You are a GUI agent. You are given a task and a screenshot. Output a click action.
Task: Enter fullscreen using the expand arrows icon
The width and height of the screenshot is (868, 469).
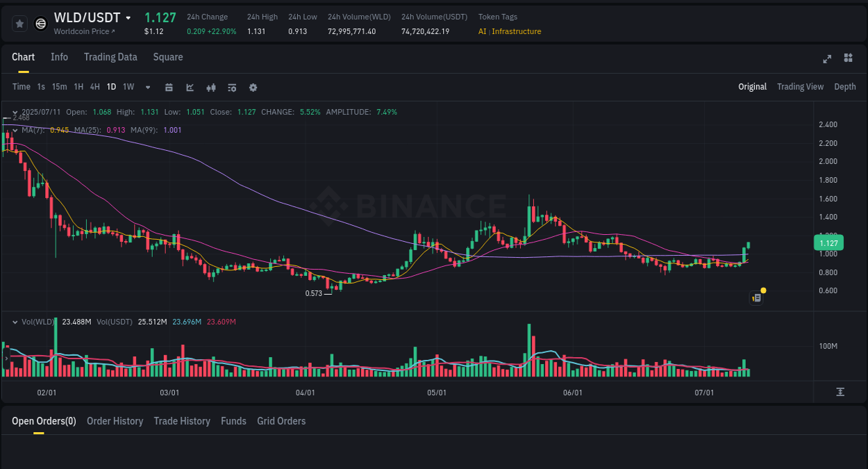point(827,59)
